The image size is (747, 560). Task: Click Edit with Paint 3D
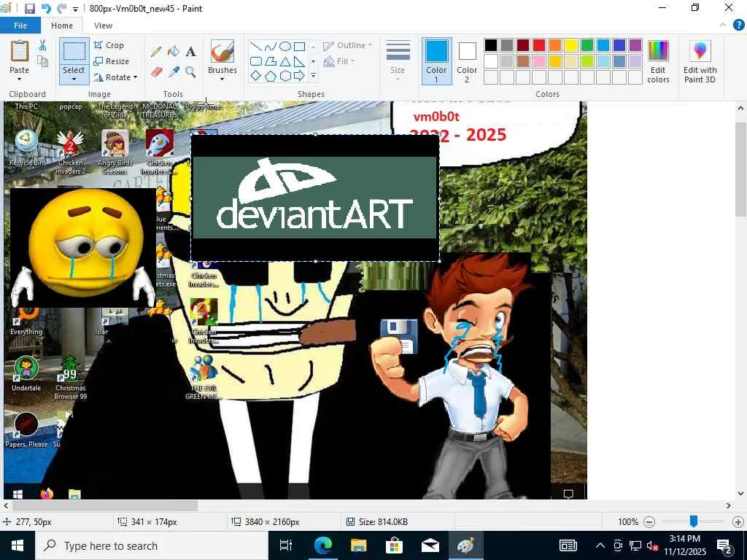click(x=700, y=61)
